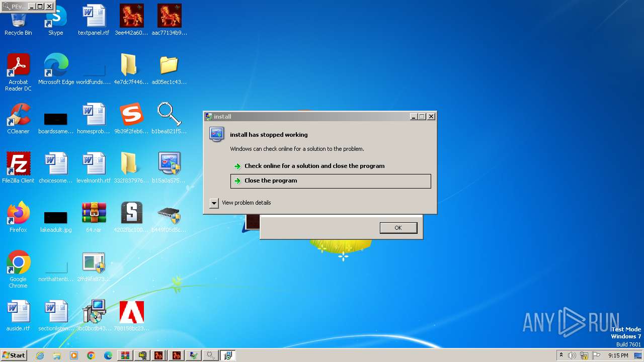Open Microsoft Edge desktop shortcut
Viewport: 644px width, 362px height.
pyautogui.click(x=56, y=69)
